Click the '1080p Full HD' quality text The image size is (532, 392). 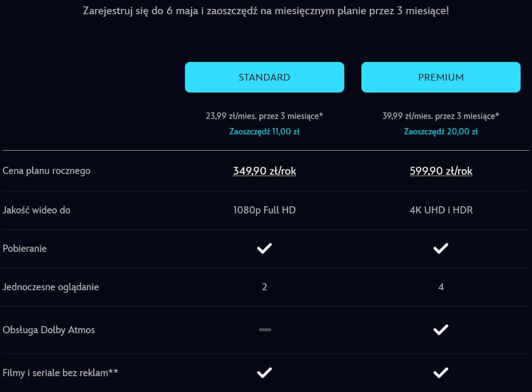click(x=264, y=210)
